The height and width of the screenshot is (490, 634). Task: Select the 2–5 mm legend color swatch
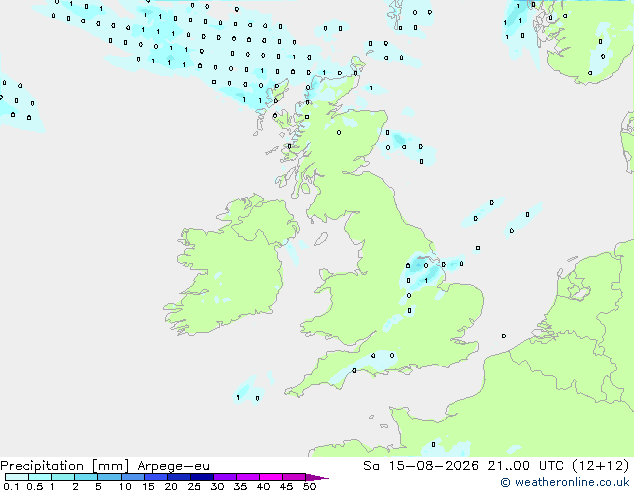tap(86, 477)
